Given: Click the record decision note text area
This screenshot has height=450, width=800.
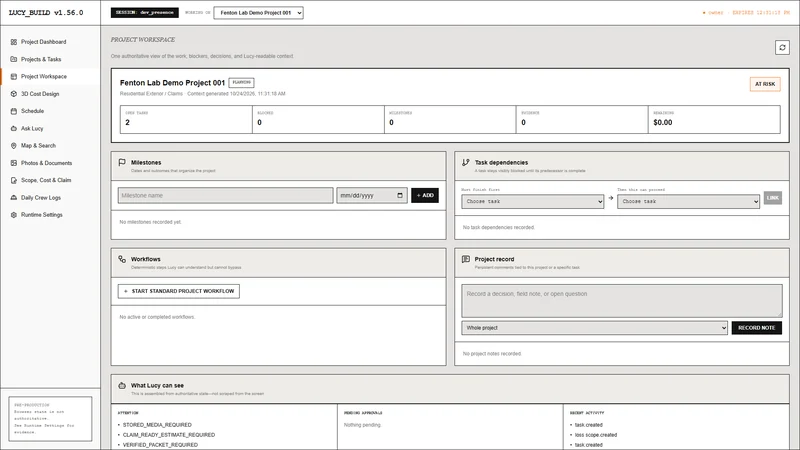Looking at the screenshot, I should [x=621, y=301].
